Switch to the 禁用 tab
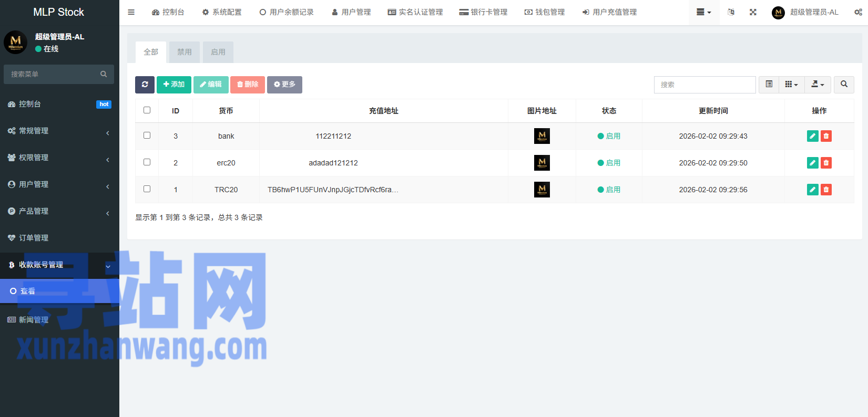Viewport: 868px width, 417px height. 185,52
